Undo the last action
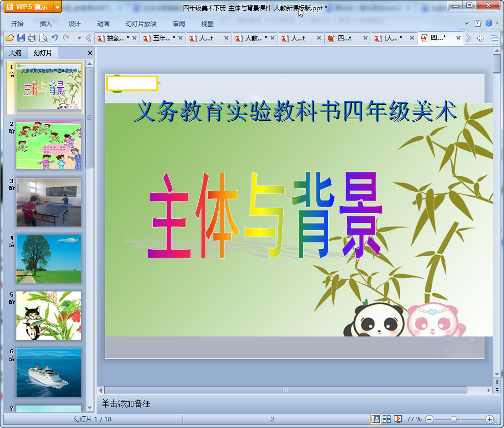The image size is (504, 428). (55, 38)
